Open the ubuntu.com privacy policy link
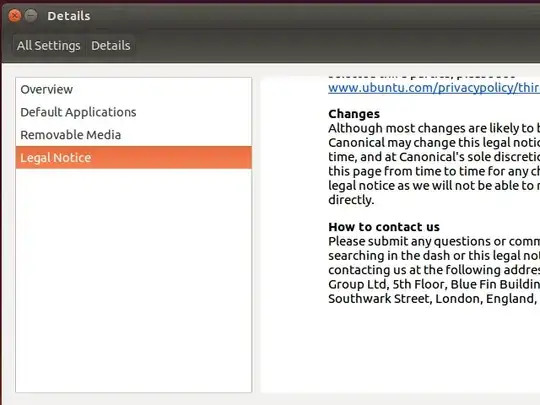The height and width of the screenshot is (405, 540). coord(434,87)
